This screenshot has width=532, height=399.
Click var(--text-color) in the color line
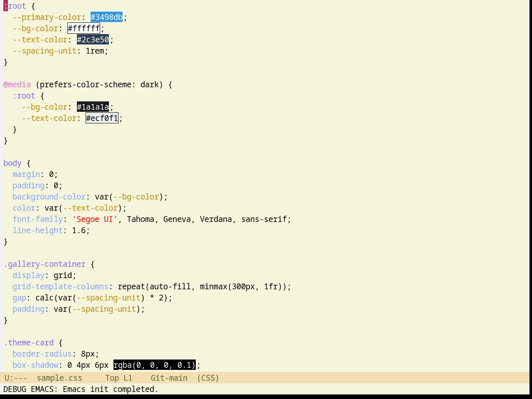tap(83, 208)
